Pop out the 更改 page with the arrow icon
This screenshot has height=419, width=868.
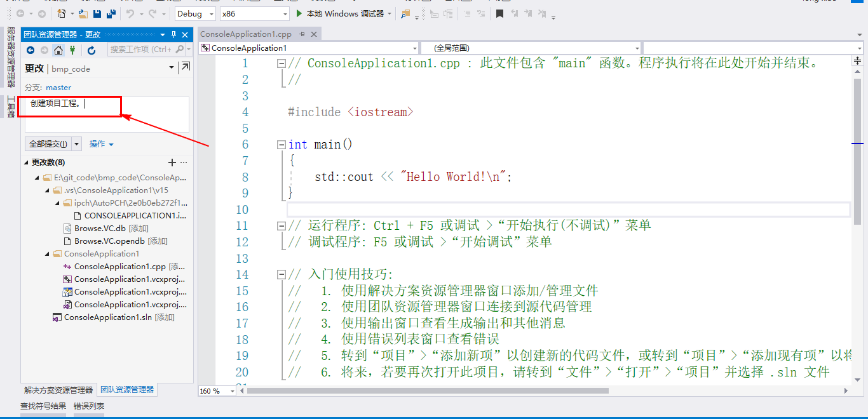[185, 67]
